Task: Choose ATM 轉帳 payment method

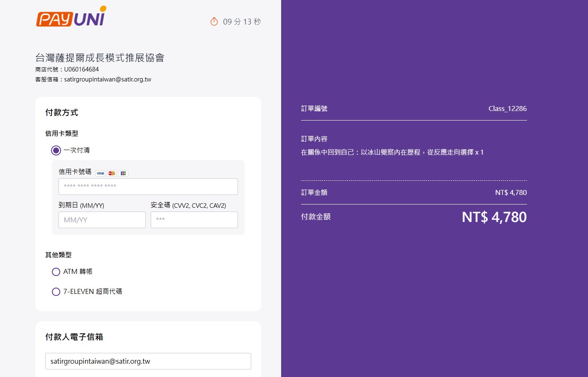Action: 56,272
